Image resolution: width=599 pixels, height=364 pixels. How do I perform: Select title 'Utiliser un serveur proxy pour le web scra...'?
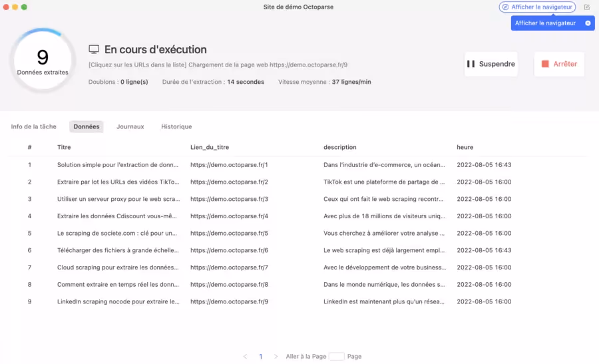point(118,199)
